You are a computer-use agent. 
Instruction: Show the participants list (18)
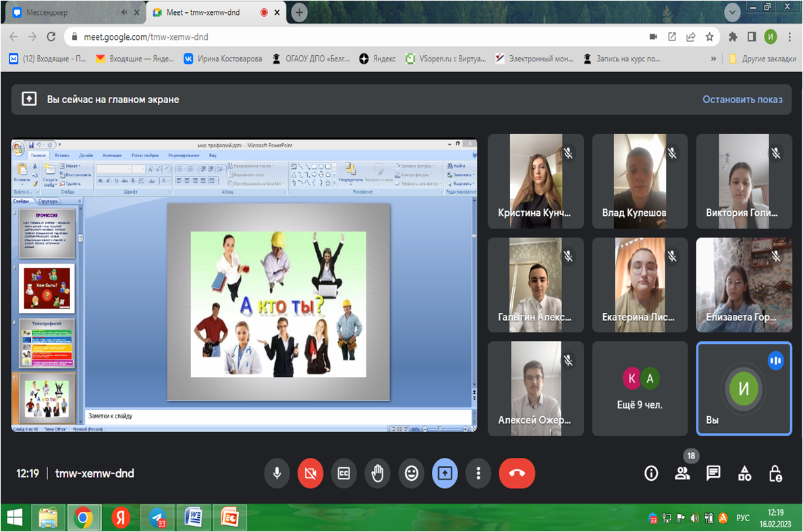pyautogui.click(x=682, y=473)
